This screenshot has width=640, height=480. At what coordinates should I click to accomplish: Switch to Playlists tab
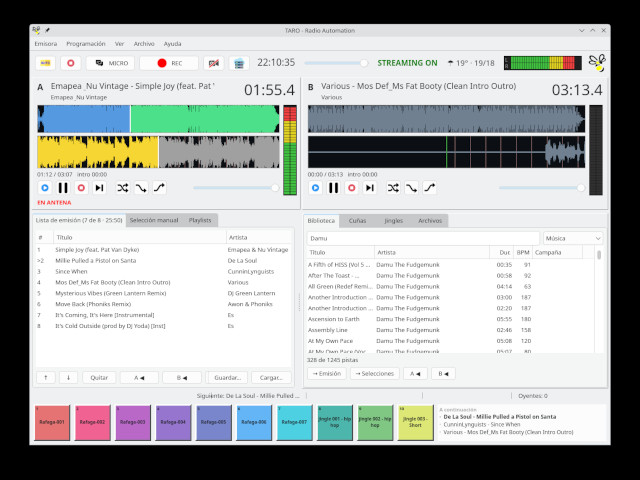(200, 220)
